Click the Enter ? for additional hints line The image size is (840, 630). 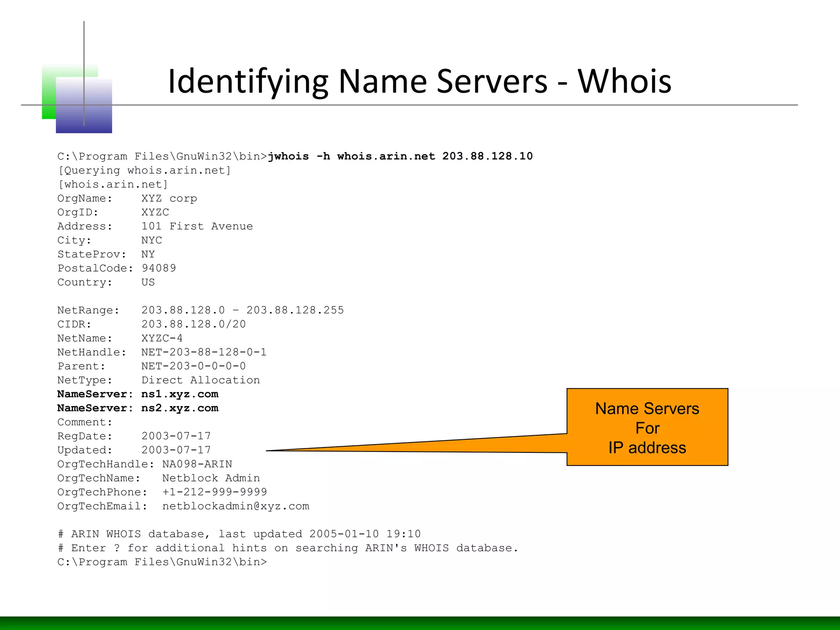pyautogui.click(x=288, y=548)
